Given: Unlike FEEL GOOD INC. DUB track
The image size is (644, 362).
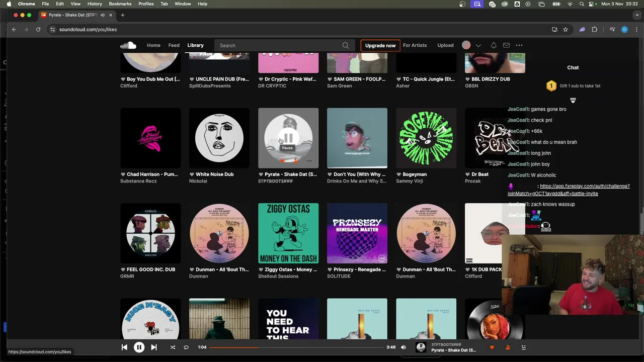Looking at the screenshot, I should point(123,269).
